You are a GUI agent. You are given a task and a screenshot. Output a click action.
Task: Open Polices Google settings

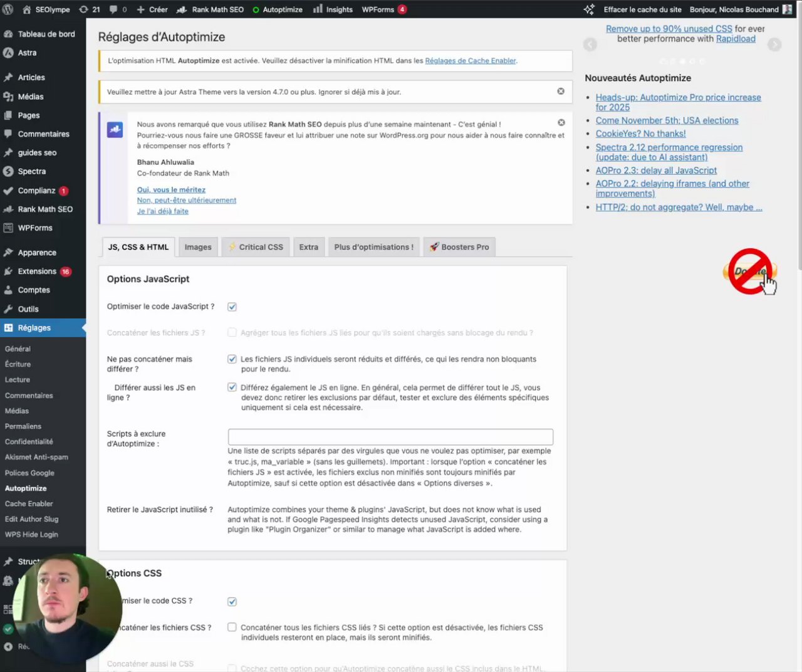pos(29,473)
